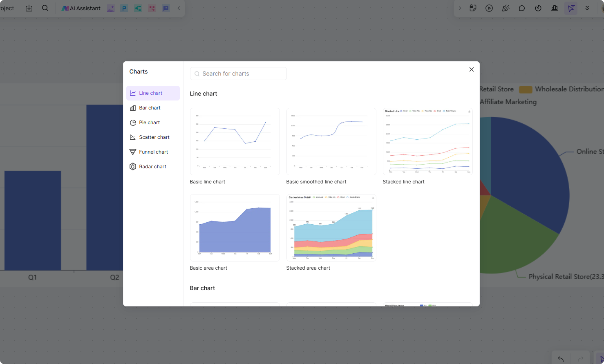Click the Search for charts field
The height and width of the screenshot is (364, 604).
(x=238, y=74)
